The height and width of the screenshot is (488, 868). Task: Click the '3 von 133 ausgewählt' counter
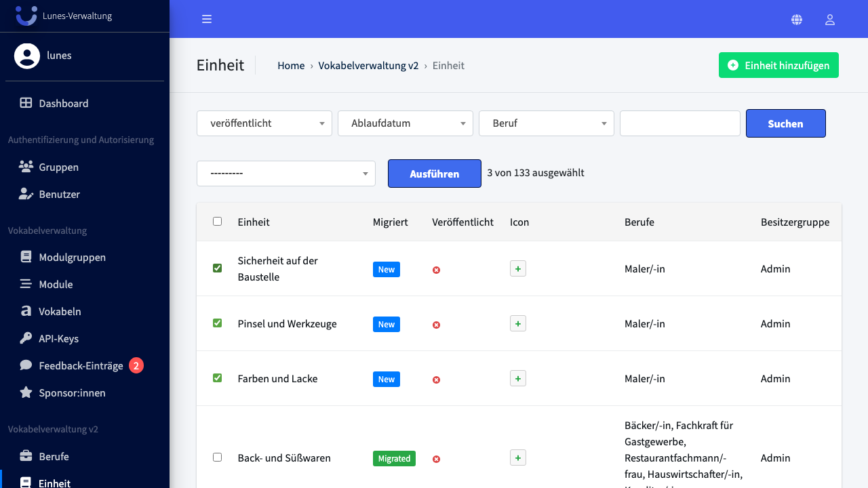point(536,173)
